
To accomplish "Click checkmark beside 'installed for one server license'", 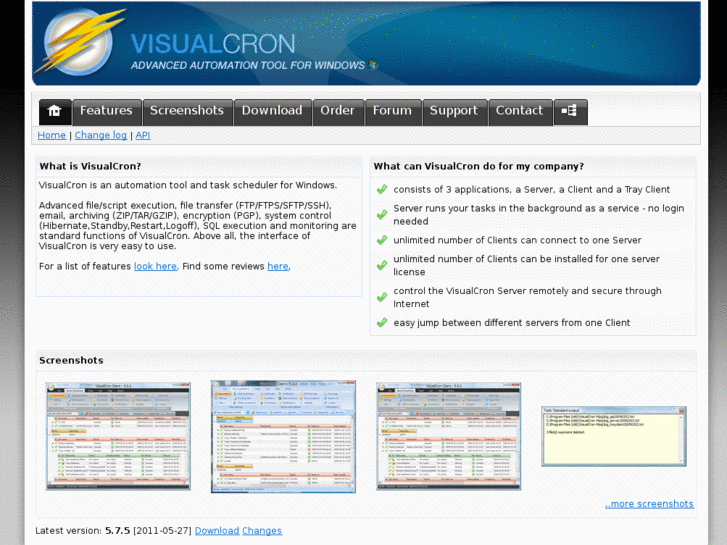I will pos(382,265).
